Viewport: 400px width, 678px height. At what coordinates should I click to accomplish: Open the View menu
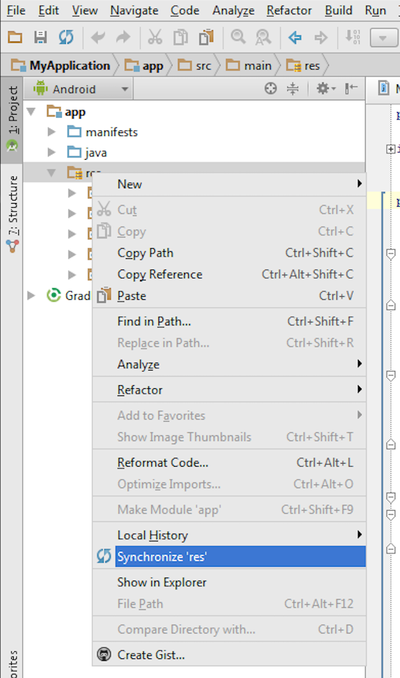tap(85, 10)
